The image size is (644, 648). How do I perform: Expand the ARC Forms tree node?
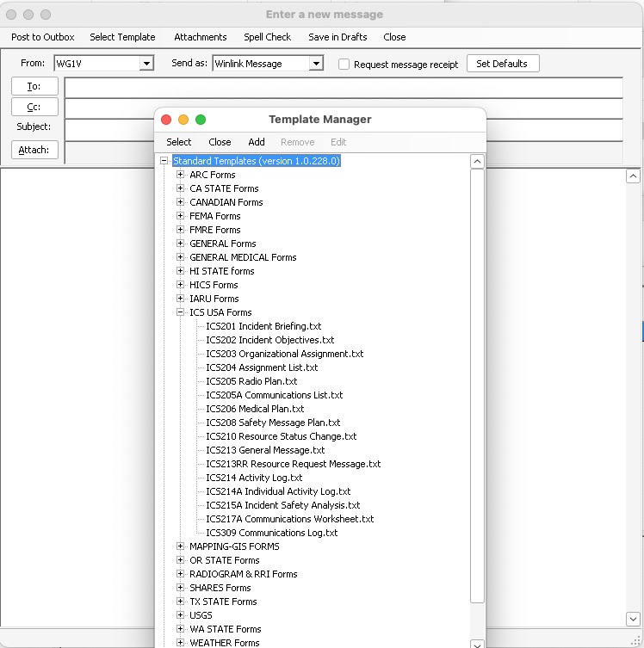tap(181, 175)
